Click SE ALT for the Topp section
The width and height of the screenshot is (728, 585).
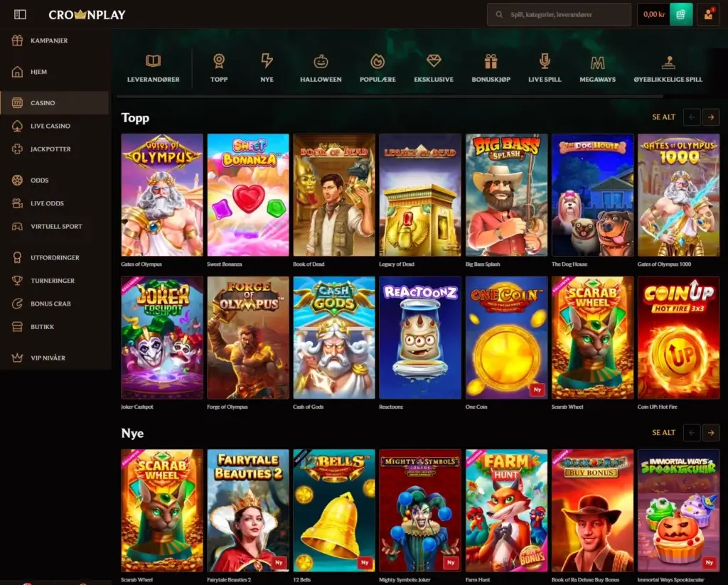click(x=663, y=117)
